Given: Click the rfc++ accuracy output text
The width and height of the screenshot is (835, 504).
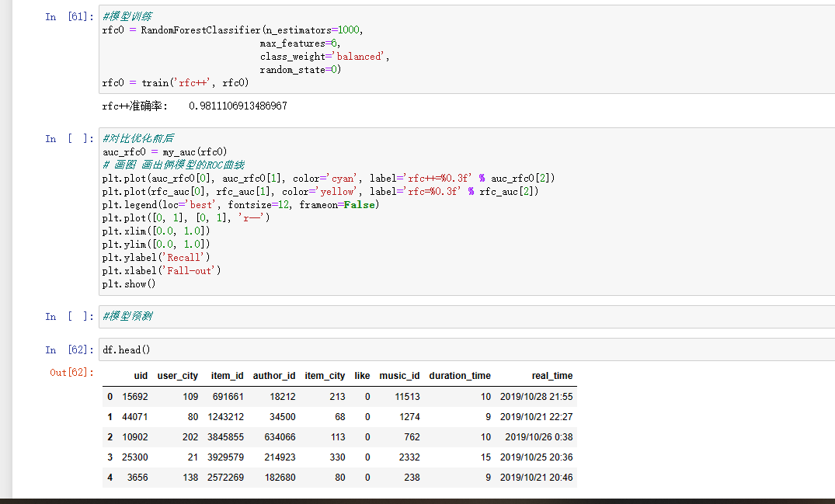Looking at the screenshot, I should tap(194, 106).
